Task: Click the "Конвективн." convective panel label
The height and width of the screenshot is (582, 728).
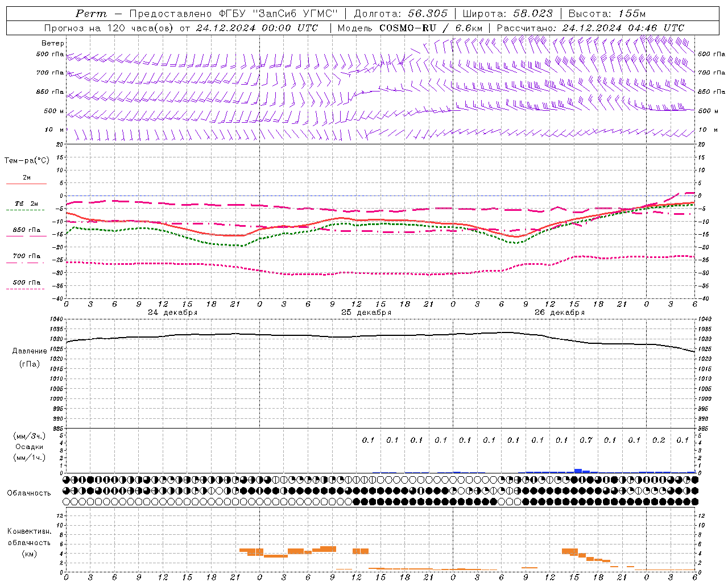Action: (29, 531)
